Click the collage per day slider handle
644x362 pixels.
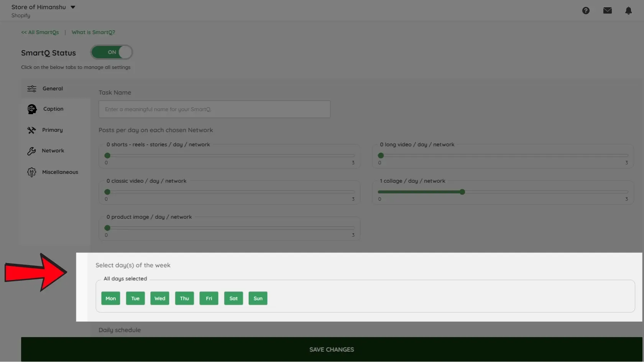[462, 192]
